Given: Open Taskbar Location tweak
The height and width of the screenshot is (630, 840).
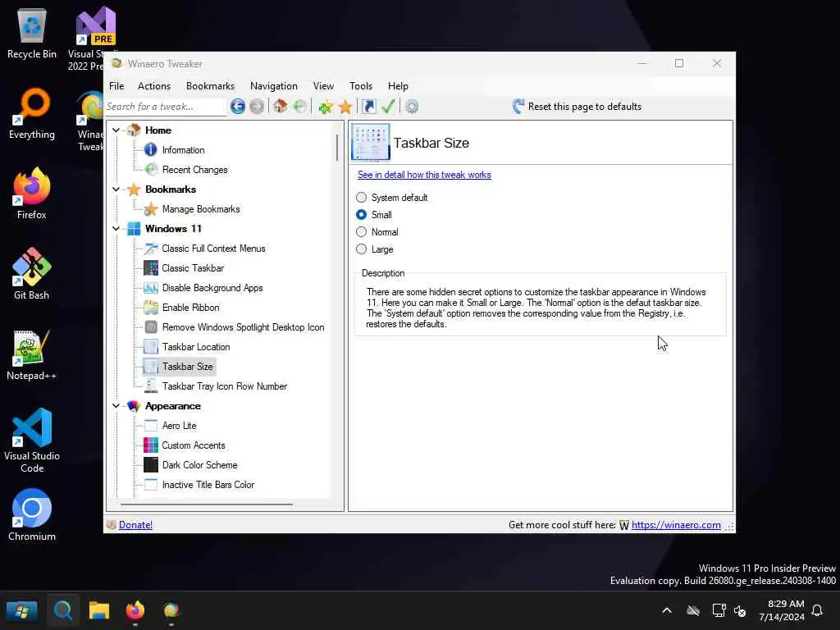Looking at the screenshot, I should (x=195, y=347).
